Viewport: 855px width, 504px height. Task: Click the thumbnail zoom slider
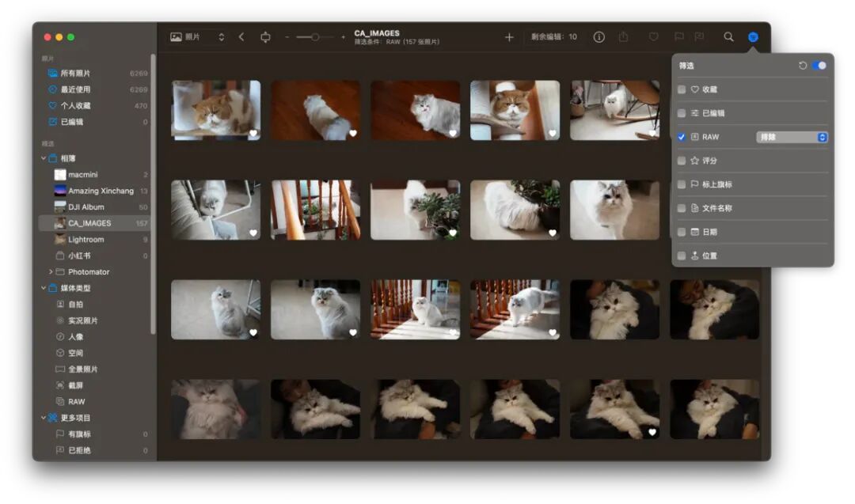tap(314, 37)
